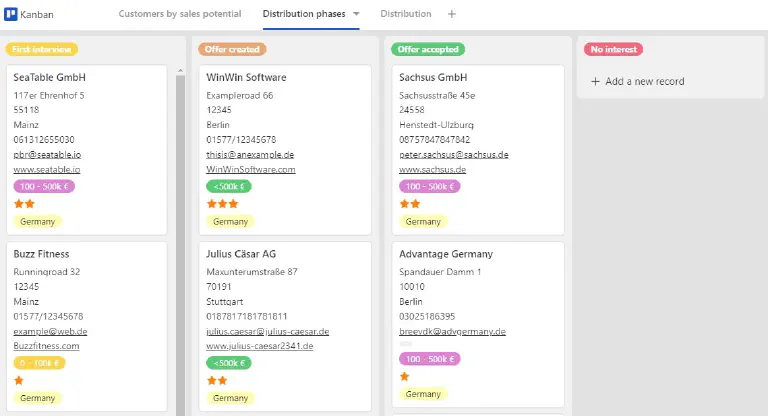Click the Kanban plugin icon
768x416 pixels.
pyautogui.click(x=11, y=14)
